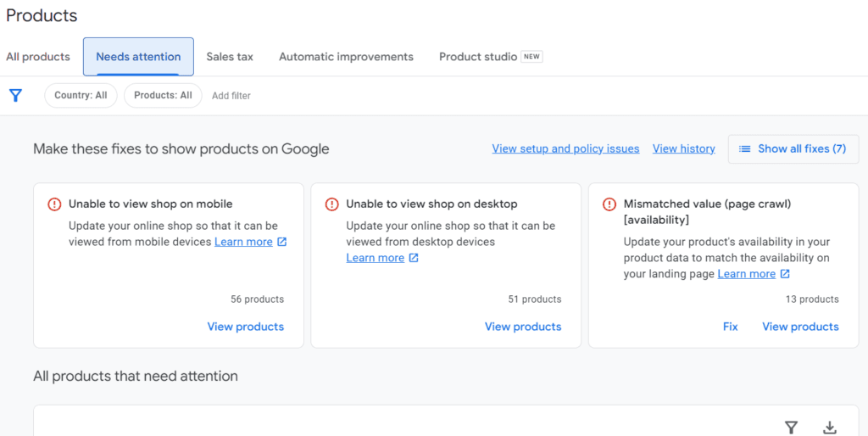The image size is (868, 436).
Task: Click the list icon in Show all fixes
Action: pos(745,149)
